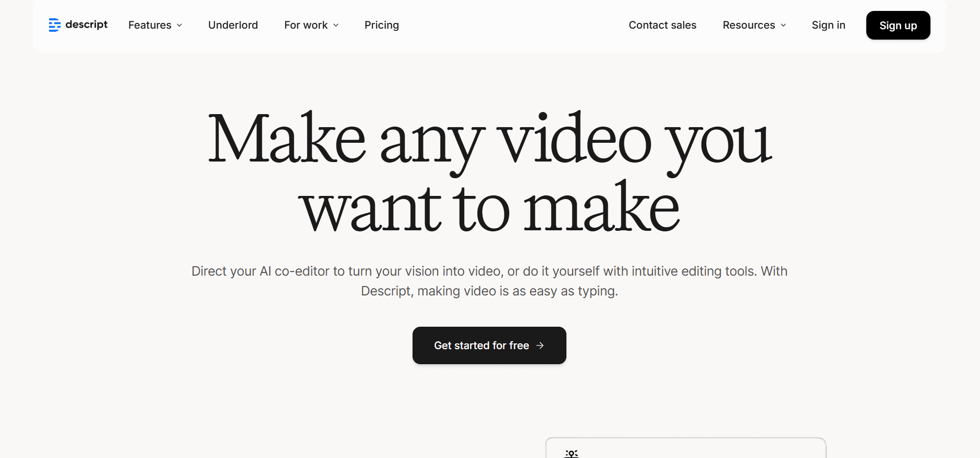The image size is (980, 458).
Task: Click the Sign up button
Action: click(898, 25)
